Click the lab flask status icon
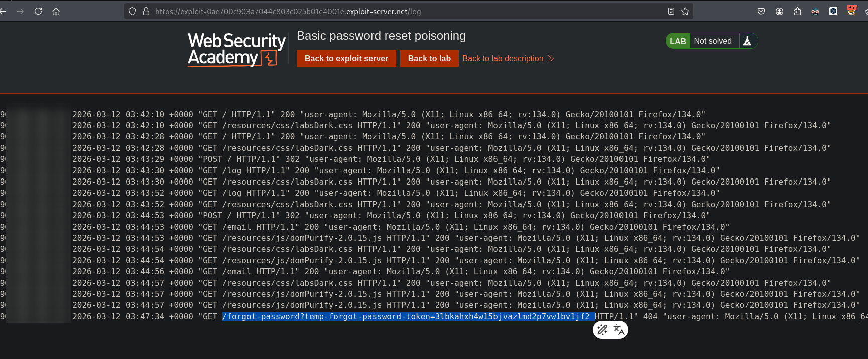 pyautogui.click(x=747, y=41)
